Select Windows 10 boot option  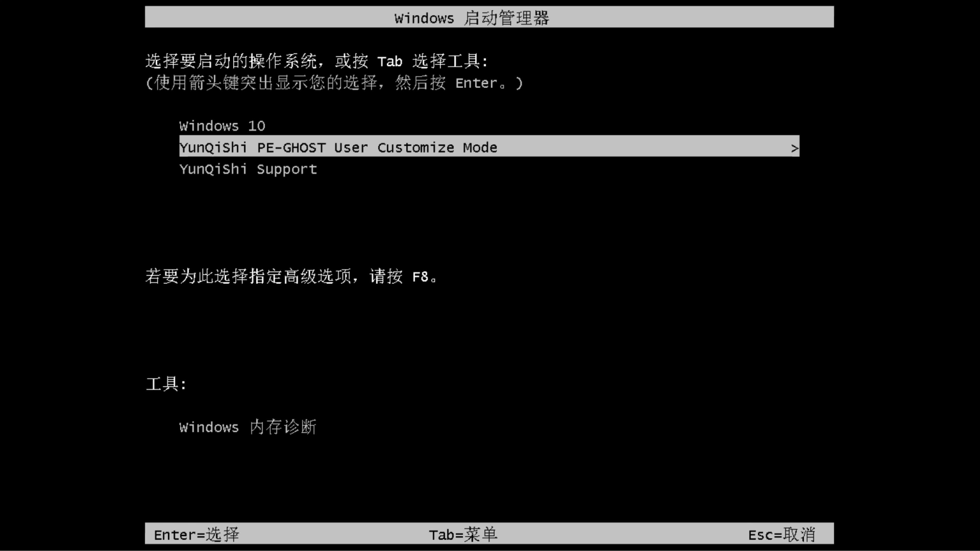click(222, 126)
